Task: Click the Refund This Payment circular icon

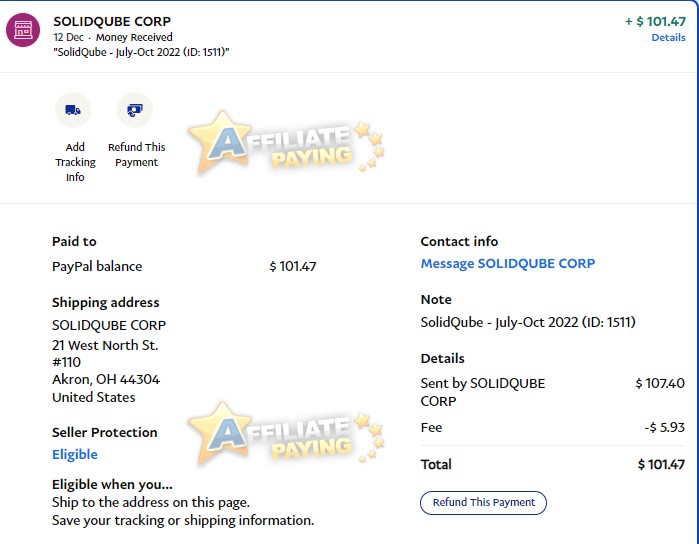Action: [135, 110]
